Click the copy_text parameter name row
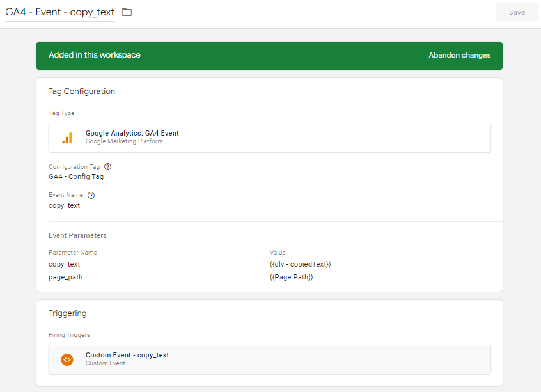This screenshot has width=541, height=392. tap(64, 264)
